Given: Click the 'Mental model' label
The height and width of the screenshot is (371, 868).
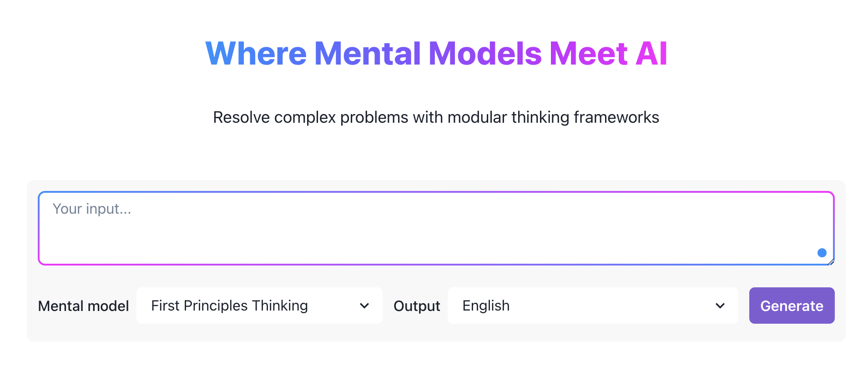Looking at the screenshot, I should coord(84,306).
